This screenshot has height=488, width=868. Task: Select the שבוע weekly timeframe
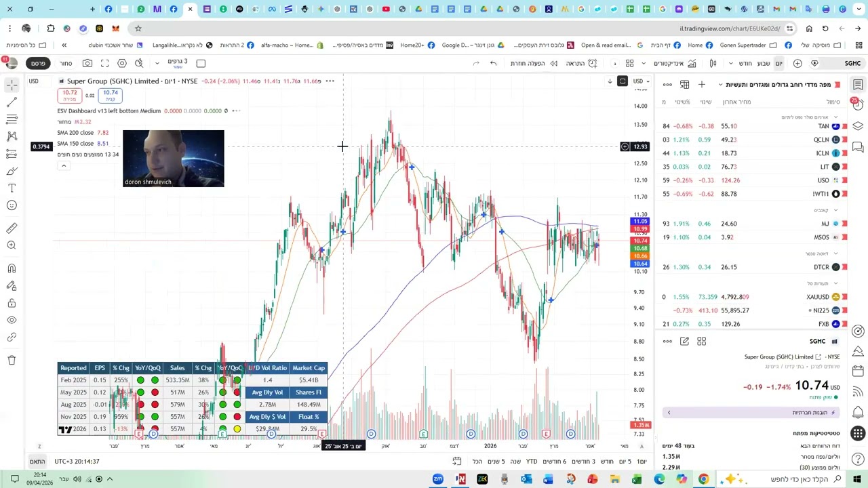click(764, 63)
